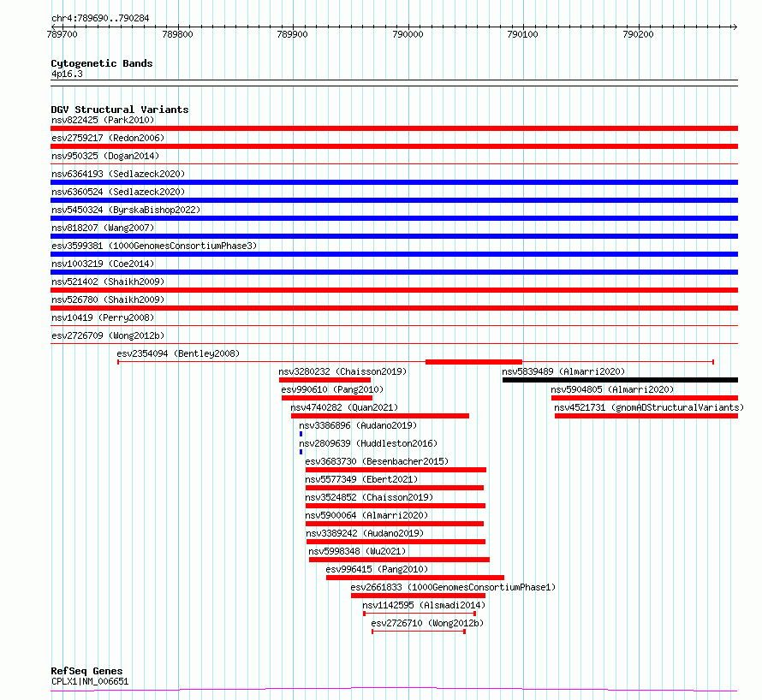
Task: Open the esv2726710 (Wong2012b) variant
Action: [427, 623]
